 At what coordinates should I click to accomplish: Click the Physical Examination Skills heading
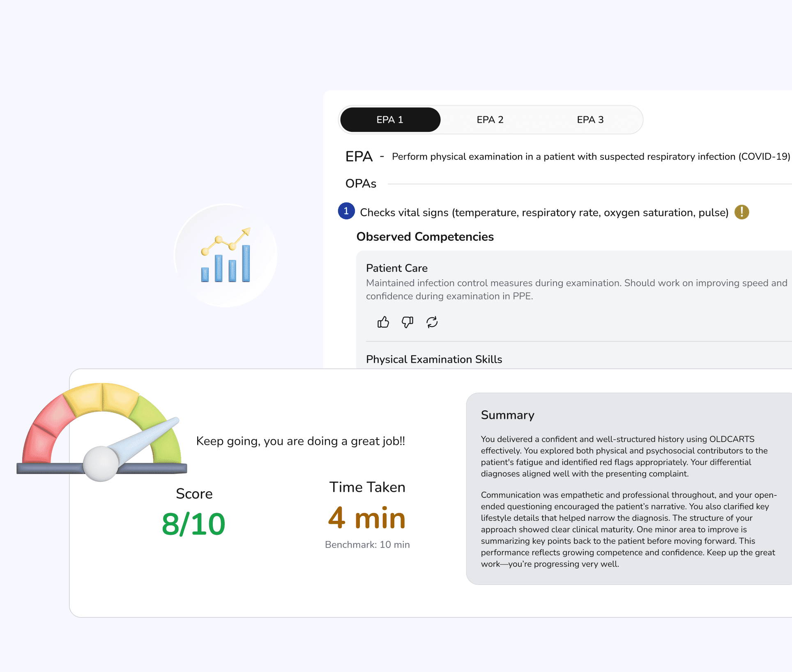pyautogui.click(x=434, y=359)
